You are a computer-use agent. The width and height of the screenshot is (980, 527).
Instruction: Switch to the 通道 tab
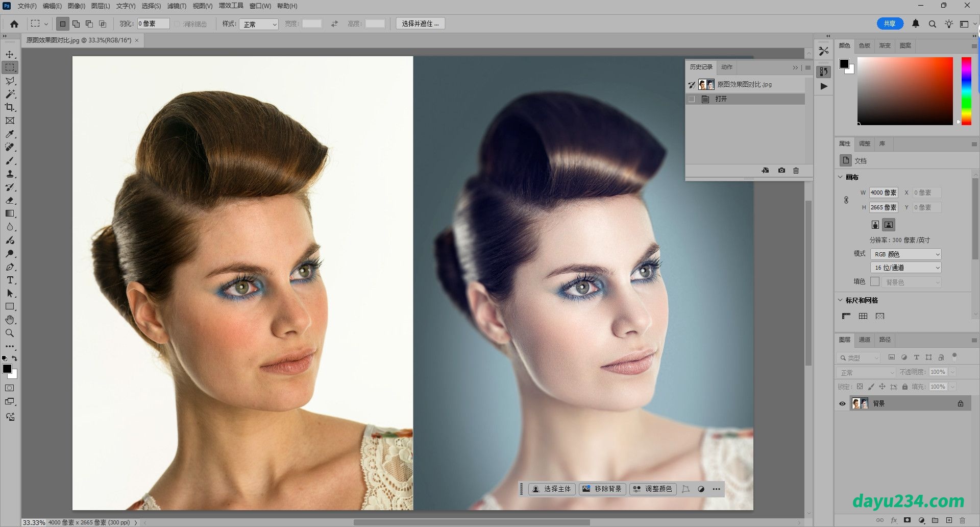[864, 340]
